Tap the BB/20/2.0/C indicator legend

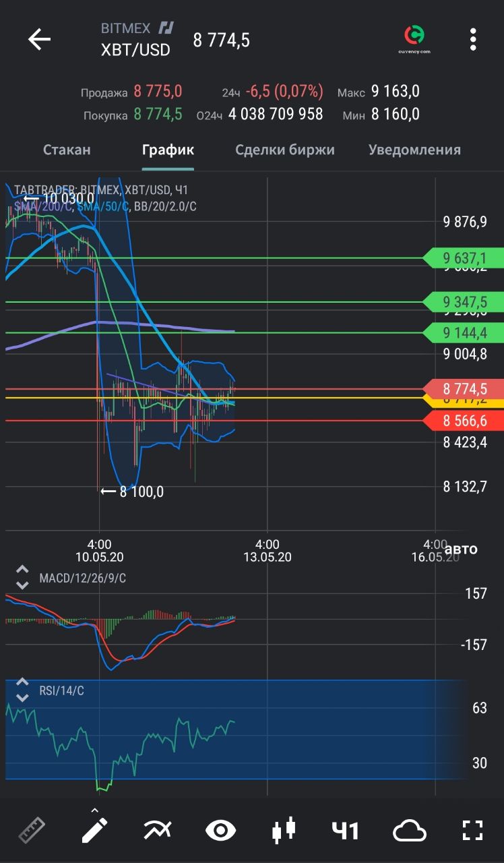[165, 206]
